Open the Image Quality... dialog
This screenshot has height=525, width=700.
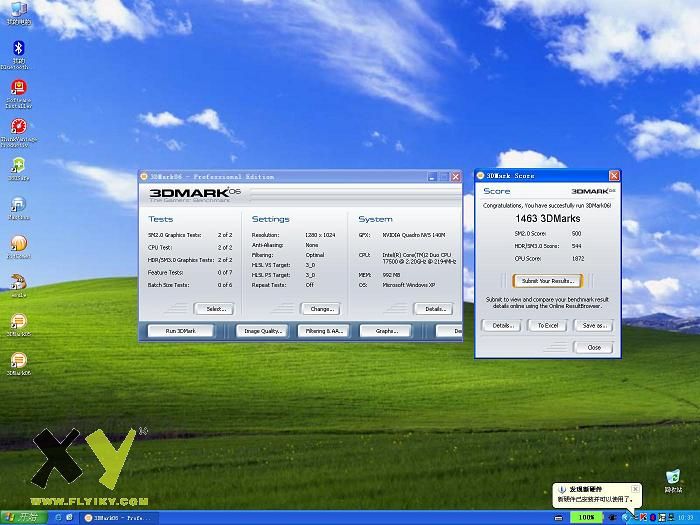click(x=262, y=331)
